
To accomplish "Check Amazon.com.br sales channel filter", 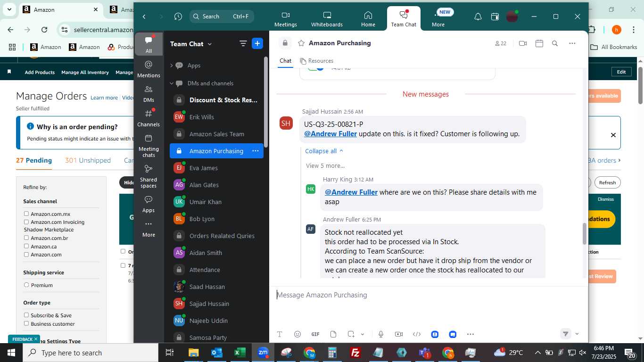I will pos(26,238).
